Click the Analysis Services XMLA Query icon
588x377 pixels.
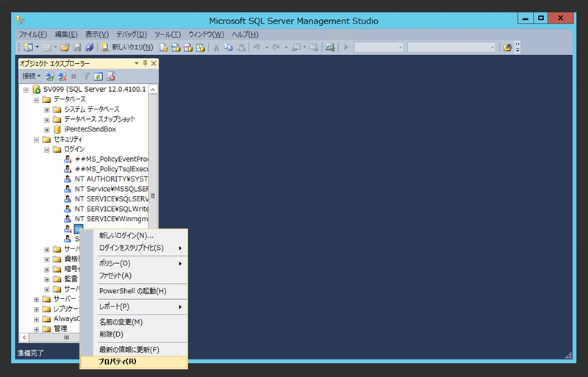[x=201, y=47]
